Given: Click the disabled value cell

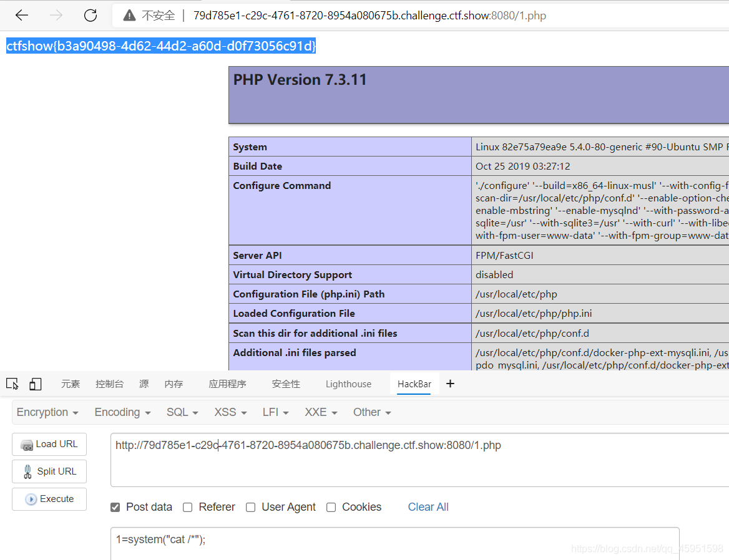Looking at the screenshot, I should pyautogui.click(x=494, y=275).
